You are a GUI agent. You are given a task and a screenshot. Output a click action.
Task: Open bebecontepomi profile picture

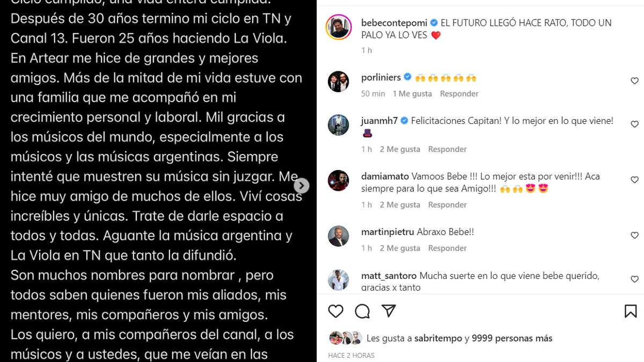click(x=339, y=27)
